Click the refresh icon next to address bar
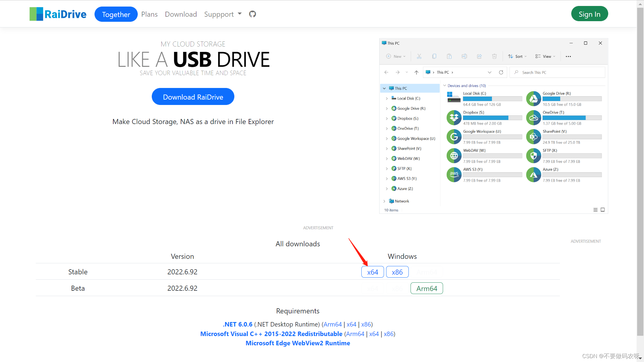 tap(501, 72)
